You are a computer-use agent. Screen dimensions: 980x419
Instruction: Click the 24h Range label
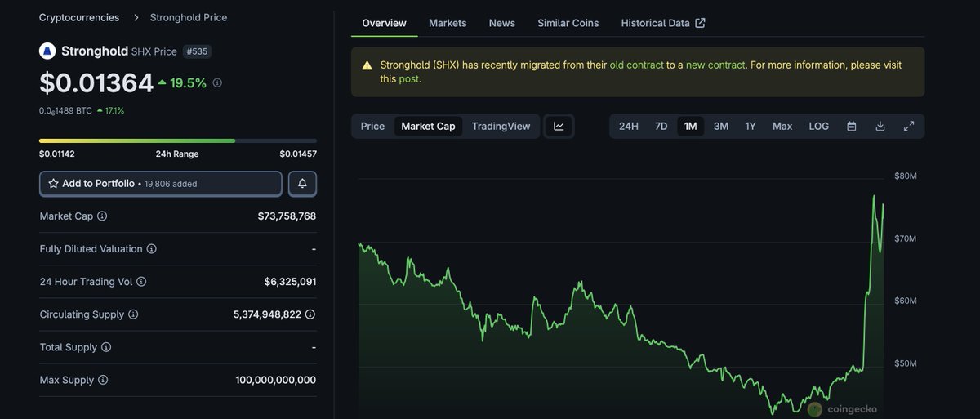click(x=177, y=154)
